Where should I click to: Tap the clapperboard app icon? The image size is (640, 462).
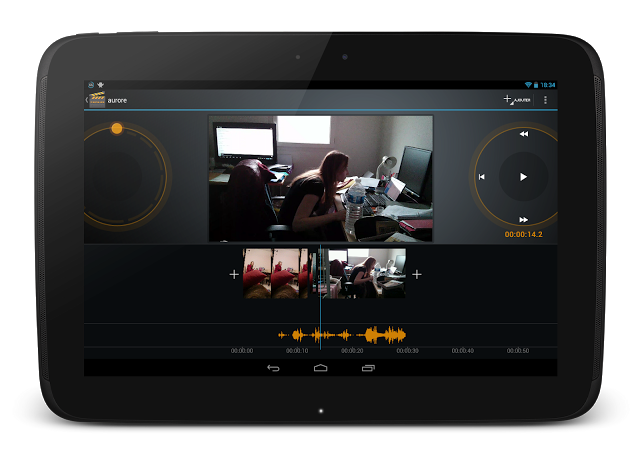click(97, 100)
